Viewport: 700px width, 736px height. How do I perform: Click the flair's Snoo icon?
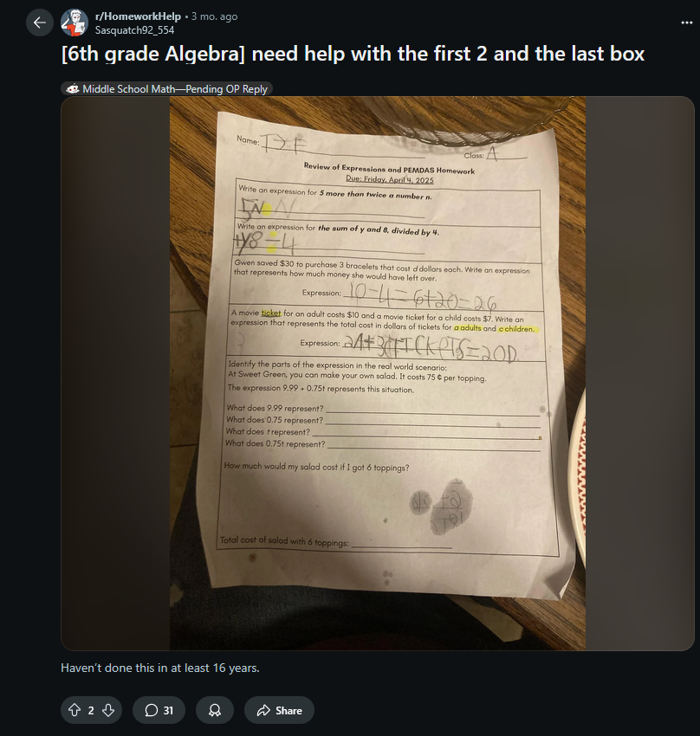(72, 88)
